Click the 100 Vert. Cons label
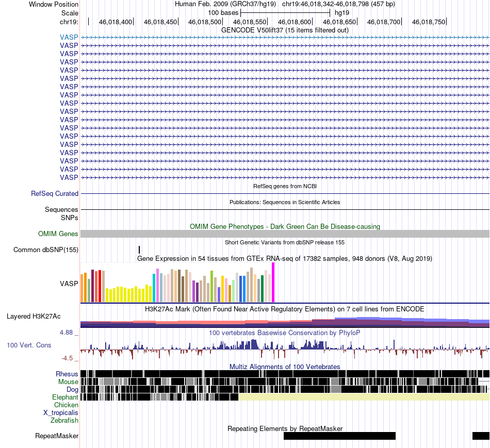The image size is (490, 448). [29, 345]
